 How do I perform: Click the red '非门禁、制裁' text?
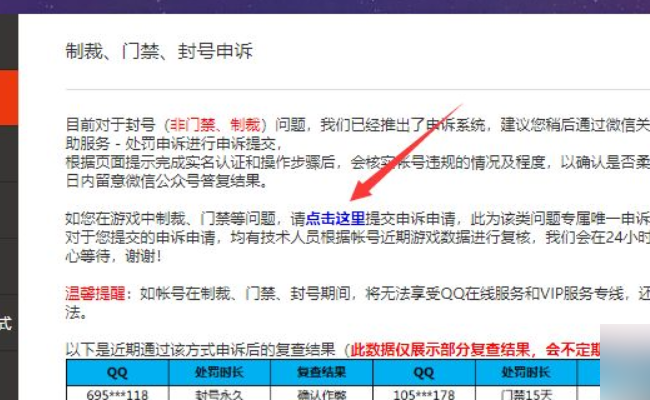(216, 125)
